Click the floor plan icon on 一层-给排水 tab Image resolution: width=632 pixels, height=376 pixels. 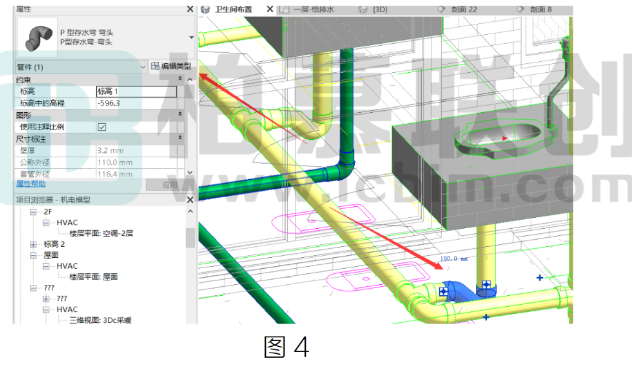(284, 9)
